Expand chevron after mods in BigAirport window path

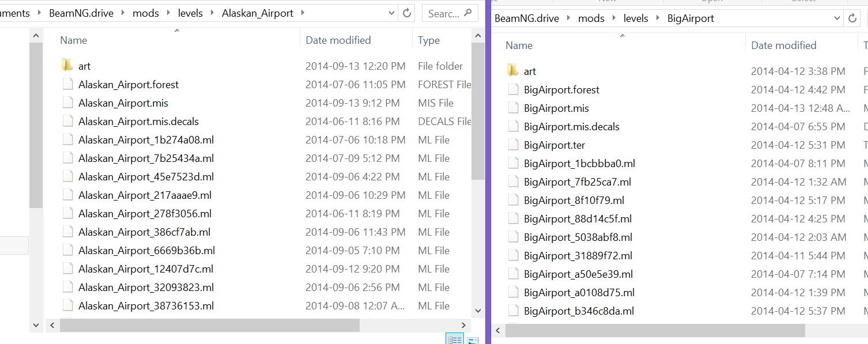pyautogui.click(x=614, y=18)
